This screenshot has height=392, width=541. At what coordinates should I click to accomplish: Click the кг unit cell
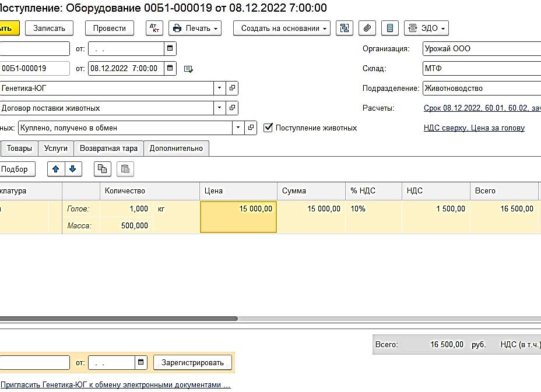[x=176, y=209]
